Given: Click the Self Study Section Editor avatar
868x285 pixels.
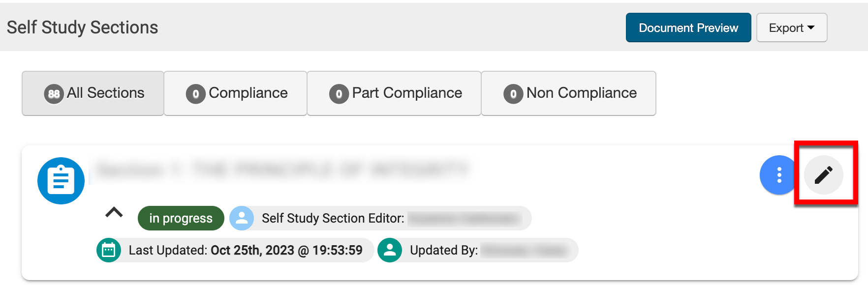Looking at the screenshot, I should (x=242, y=218).
